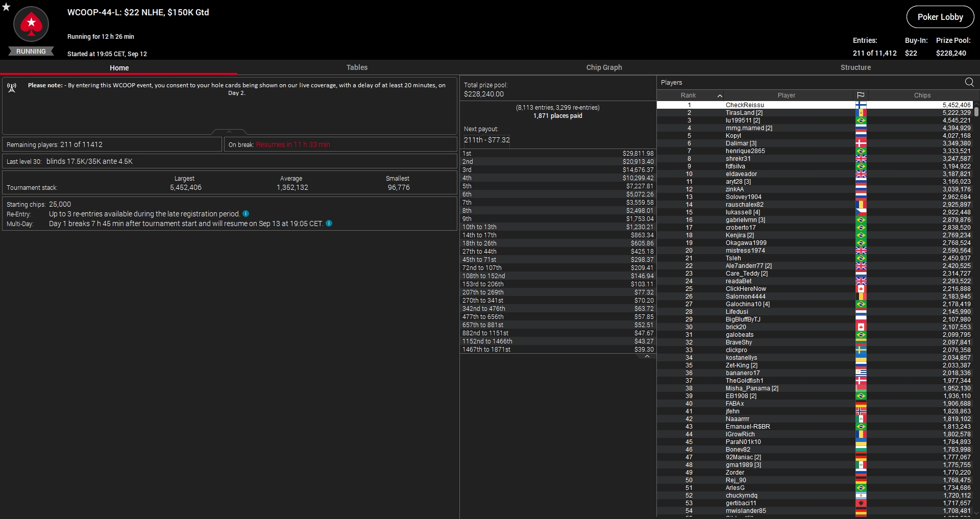The width and height of the screenshot is (980, 519).
Task: Click the Resumes in 11 h 33 min text
Action: pos(293,145)
